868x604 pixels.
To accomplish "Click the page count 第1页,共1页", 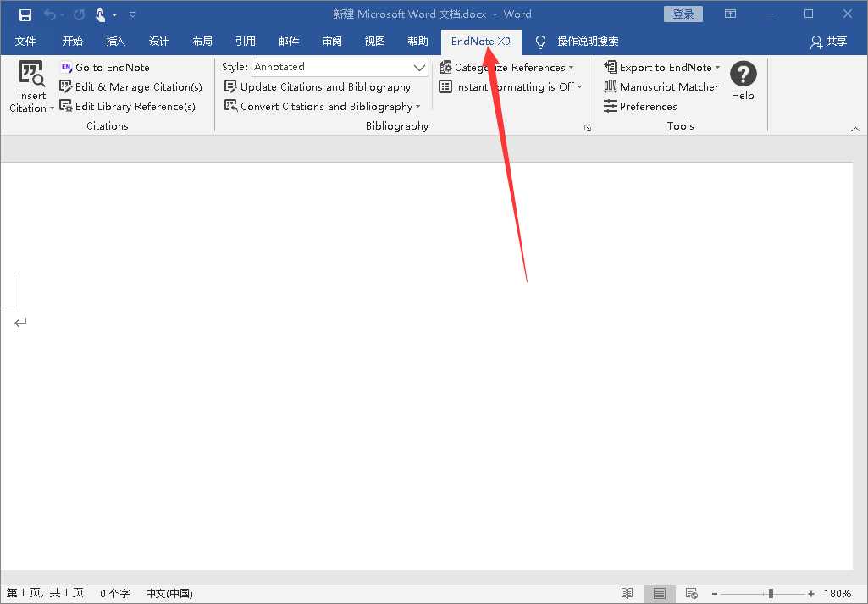I will pyautogui.click(x=45, y=593).
